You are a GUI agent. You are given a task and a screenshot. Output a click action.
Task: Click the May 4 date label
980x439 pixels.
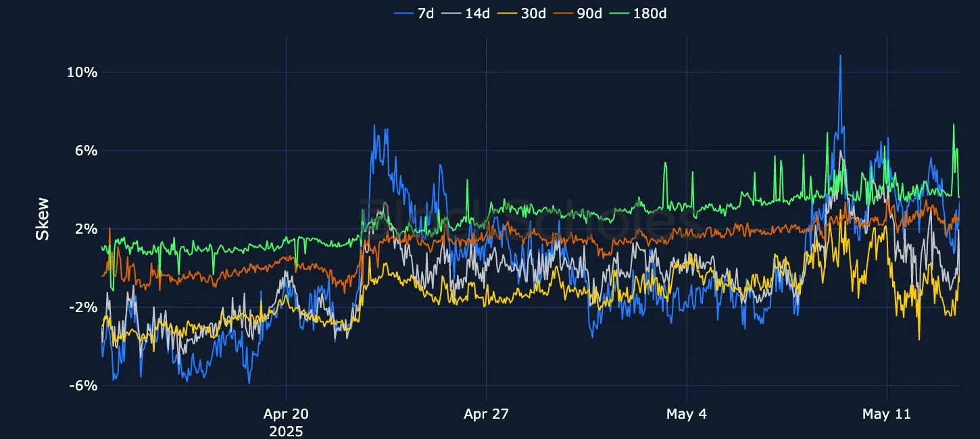click(687, 414)
